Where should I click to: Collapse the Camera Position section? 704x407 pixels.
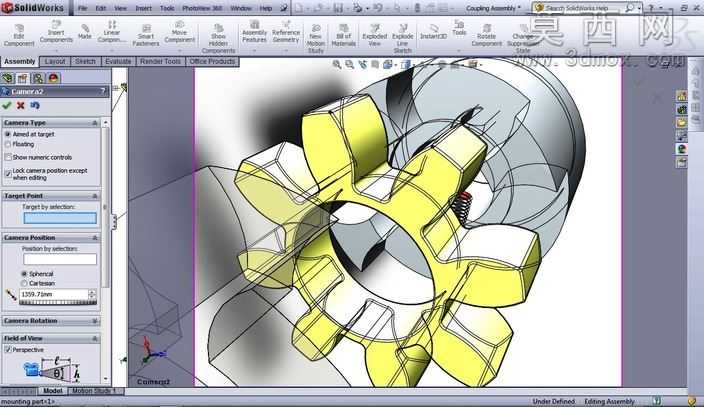pyautogui.click(x=95, y=238)
